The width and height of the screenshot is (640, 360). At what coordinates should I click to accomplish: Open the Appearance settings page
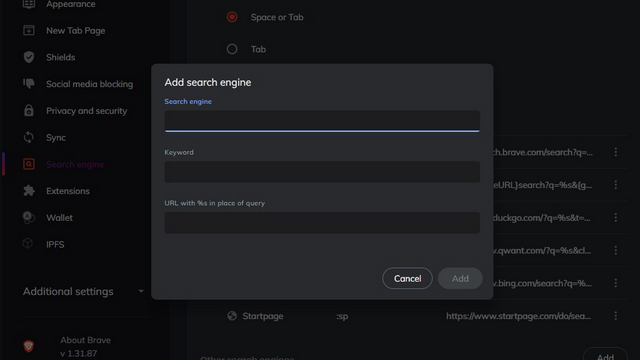click(71, 4)
